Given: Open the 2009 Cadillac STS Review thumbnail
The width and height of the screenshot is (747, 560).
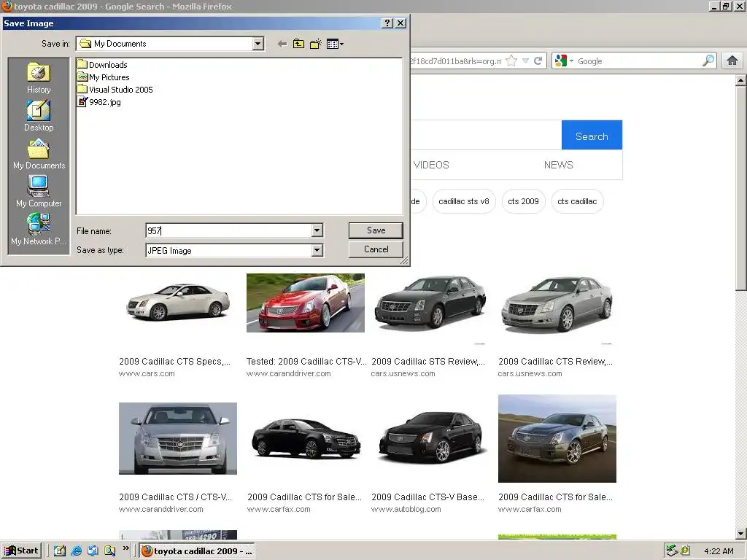Looking at the screenshot, I should coord(430,303).
